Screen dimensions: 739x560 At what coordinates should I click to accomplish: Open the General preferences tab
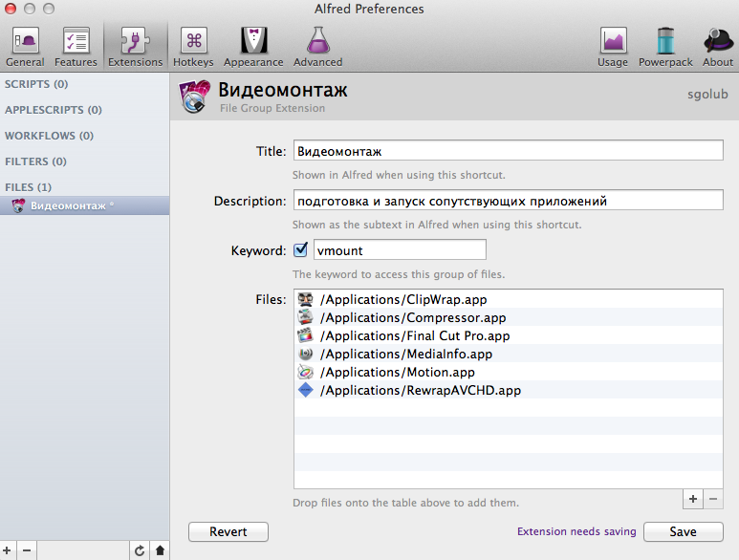point(25,47)
